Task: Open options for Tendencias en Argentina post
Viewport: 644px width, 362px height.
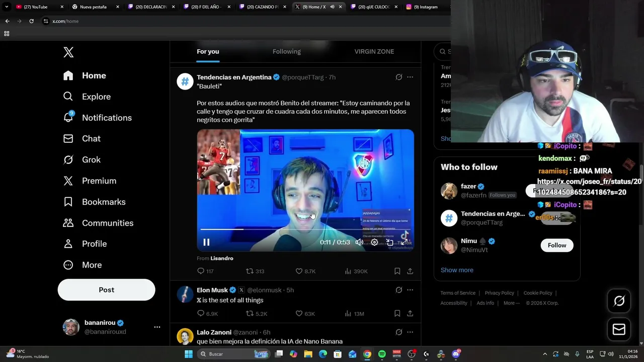Action: [x=410, y=77]
